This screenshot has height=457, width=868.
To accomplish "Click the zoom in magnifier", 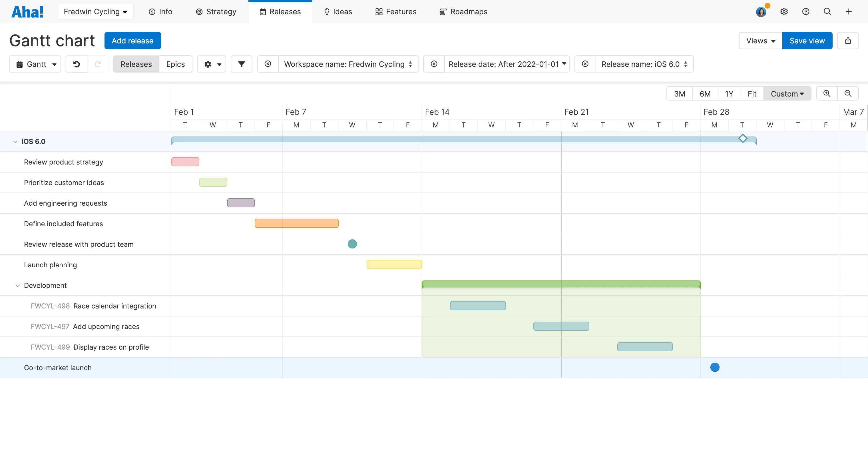I will pyautogui.click(x=827, y=94).
